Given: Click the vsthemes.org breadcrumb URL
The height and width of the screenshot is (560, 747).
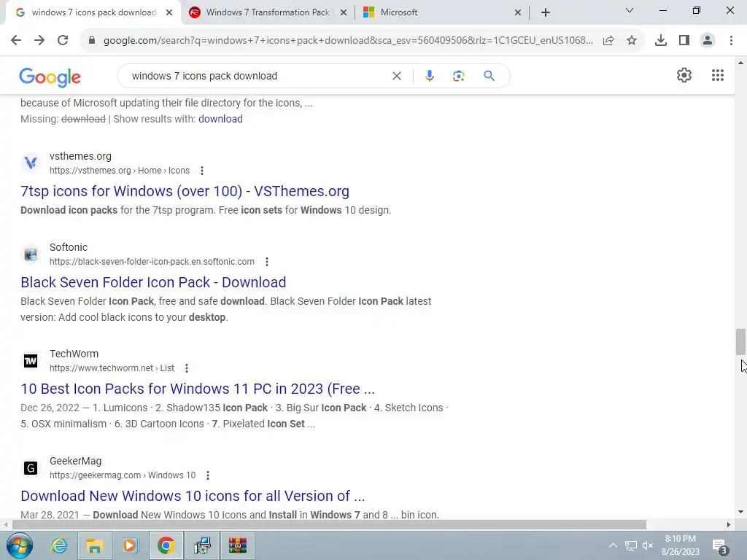Looking at the screenshot, I should (x=120, y=171).
